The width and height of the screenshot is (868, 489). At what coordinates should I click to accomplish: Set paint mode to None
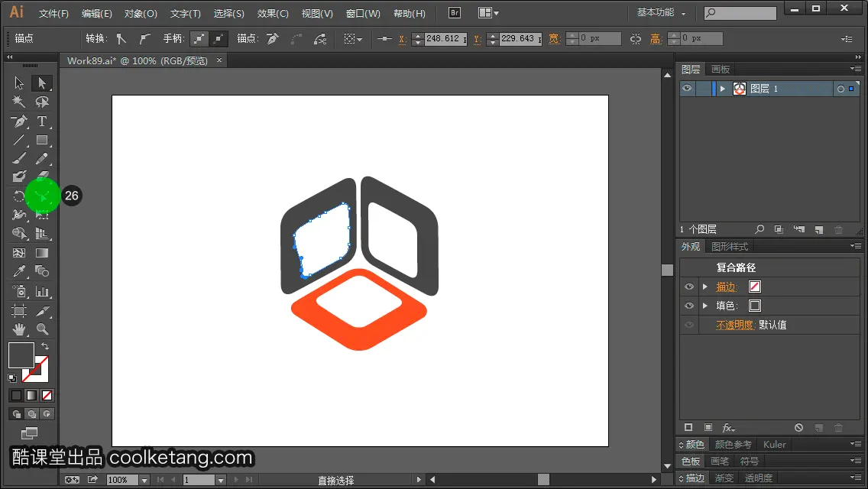(47, 396)
